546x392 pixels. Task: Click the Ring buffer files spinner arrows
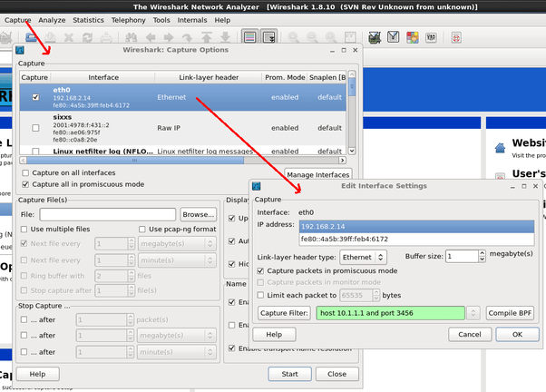[132, 276]
